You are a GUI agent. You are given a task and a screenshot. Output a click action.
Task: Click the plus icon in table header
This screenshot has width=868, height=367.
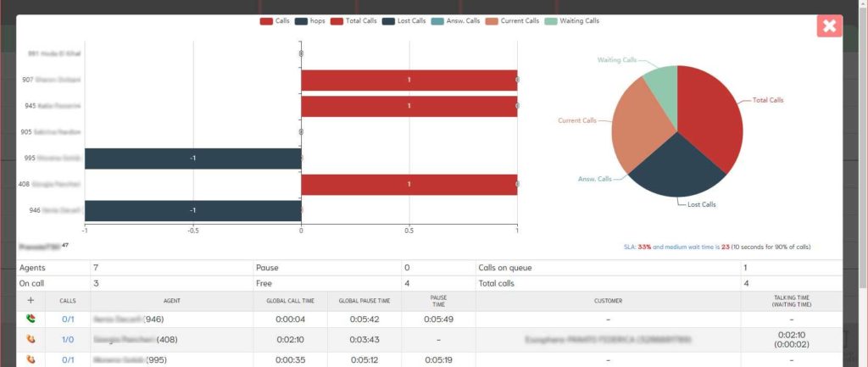pyautogui.click(x=31, y=300)
